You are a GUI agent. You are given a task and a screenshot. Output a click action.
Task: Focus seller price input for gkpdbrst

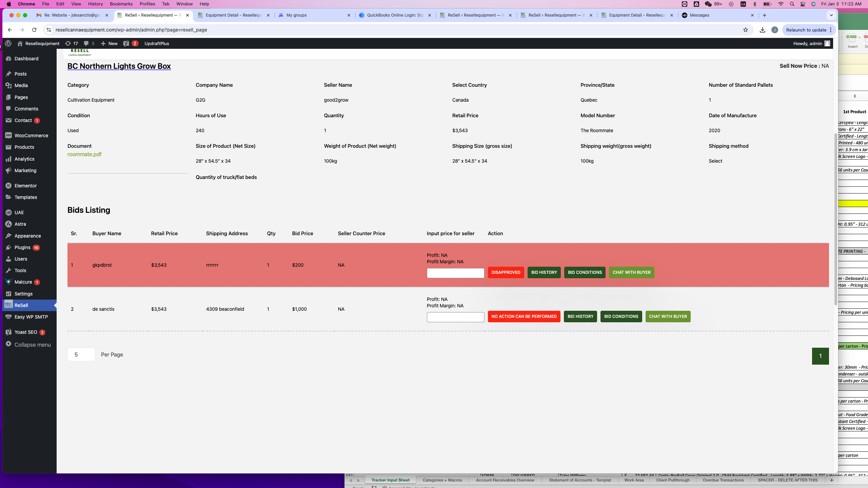pos(455,273)
